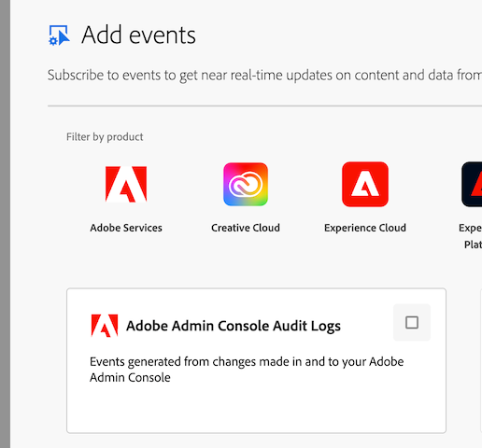The width and height of the screenshot is (482, 448).
Task: Filter by Experience Cloud product icon
Action: coord(365,184)
